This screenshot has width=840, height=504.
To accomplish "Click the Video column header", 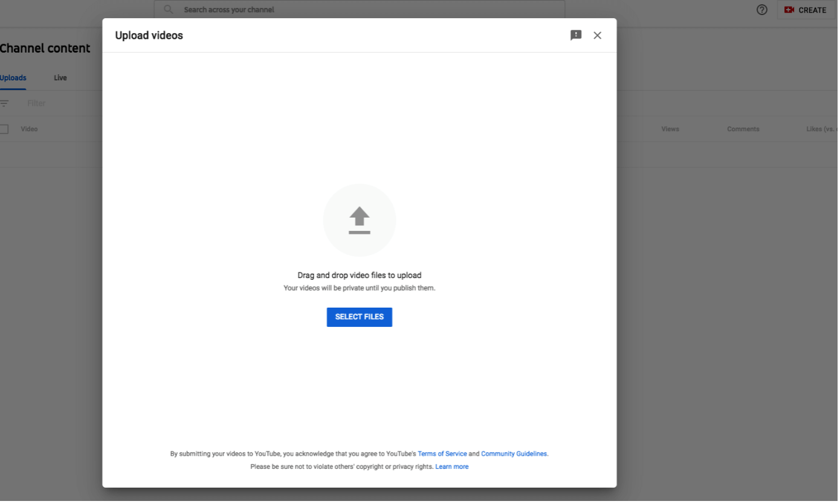I will pyautogui.click(x=29, y=129).
